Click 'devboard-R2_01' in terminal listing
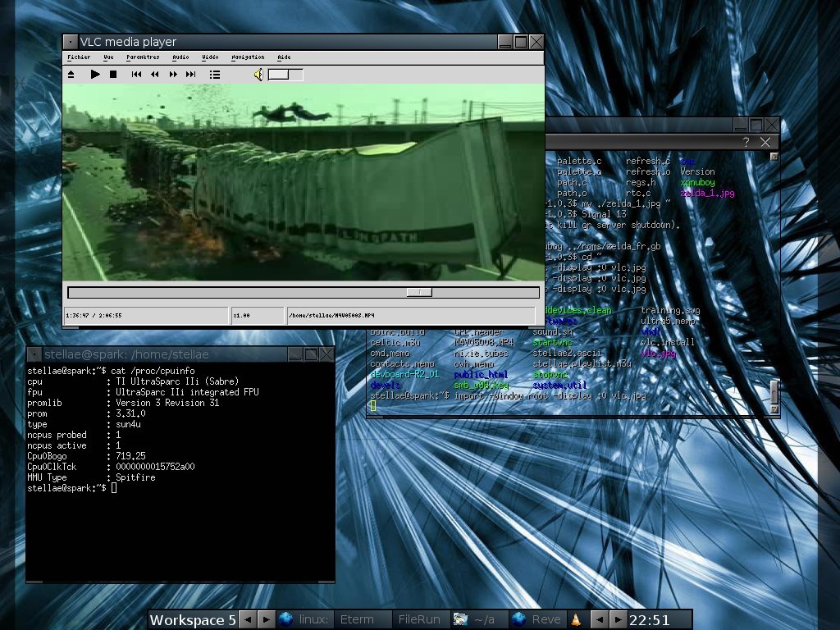 pyautogui.click(x=404, y=374)
